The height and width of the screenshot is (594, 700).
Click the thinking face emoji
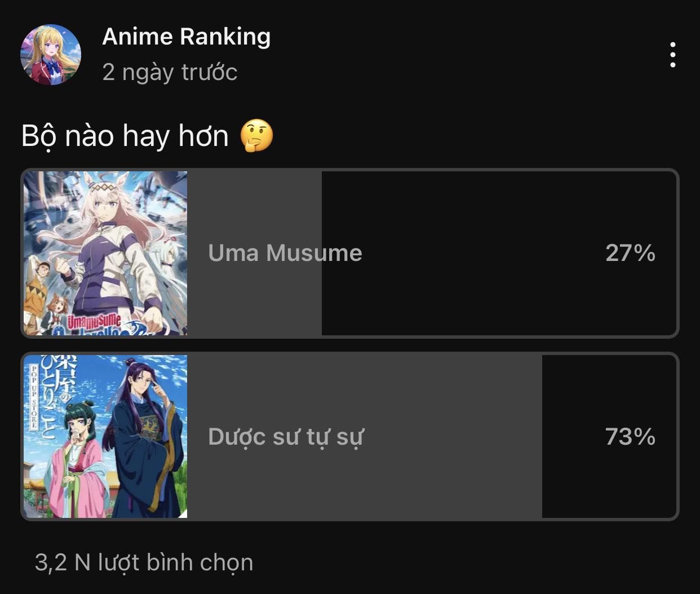256,136
